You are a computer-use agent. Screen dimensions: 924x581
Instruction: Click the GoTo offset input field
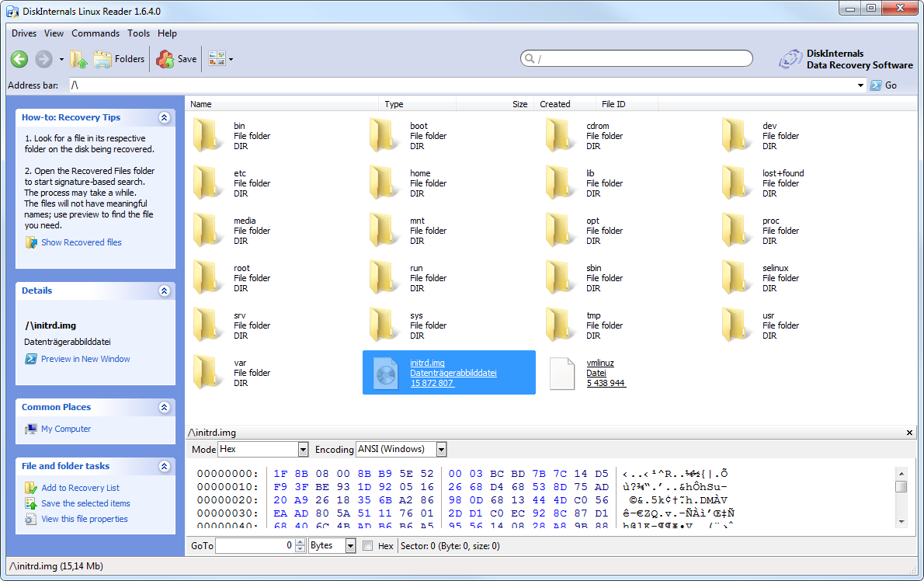255,545
